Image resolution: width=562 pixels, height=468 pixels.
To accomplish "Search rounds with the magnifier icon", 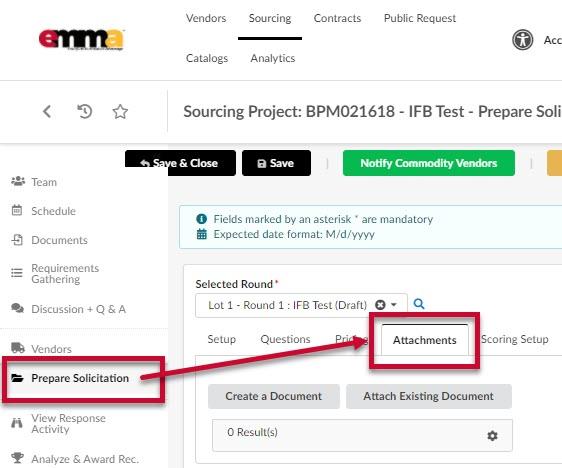I will (x=419, y=304).
